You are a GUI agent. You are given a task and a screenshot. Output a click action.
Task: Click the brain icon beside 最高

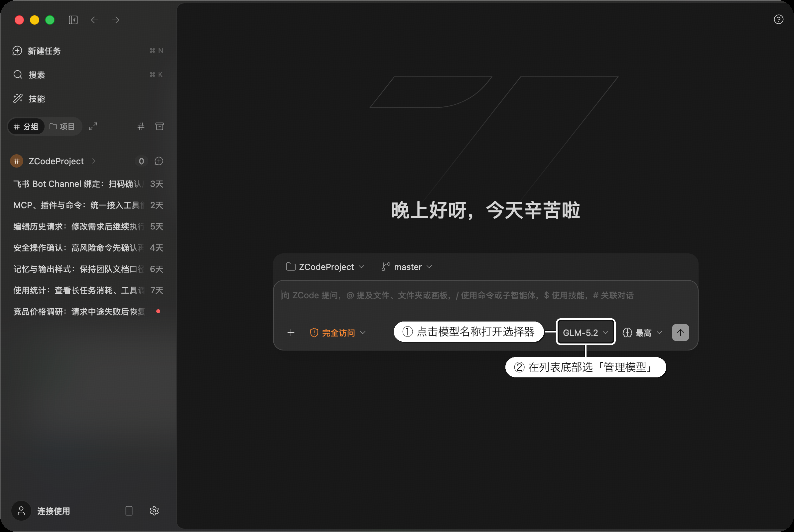coord(627,333)
